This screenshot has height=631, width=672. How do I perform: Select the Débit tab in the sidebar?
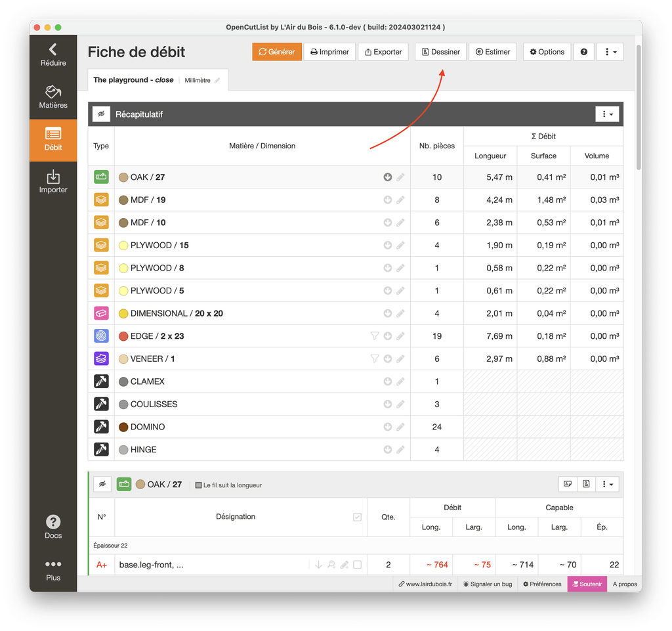coord(53,140)
